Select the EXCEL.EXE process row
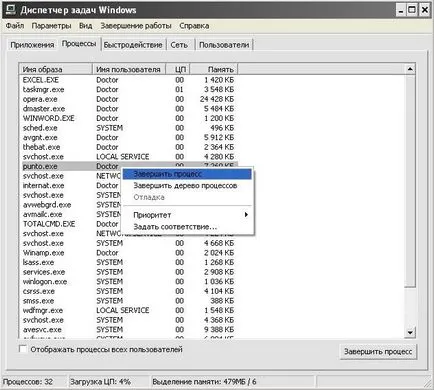Viewport: 434px width, 390px height. coord(128,80)
